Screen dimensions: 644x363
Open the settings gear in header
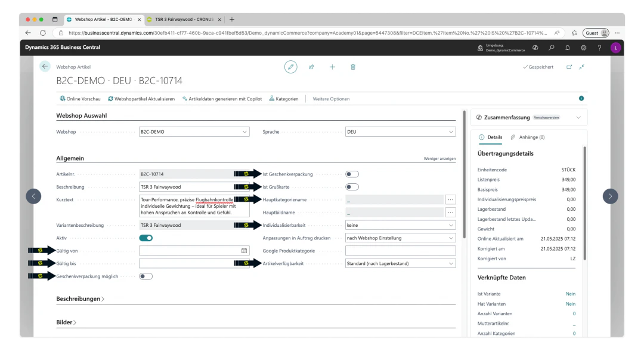coord(584,48)
